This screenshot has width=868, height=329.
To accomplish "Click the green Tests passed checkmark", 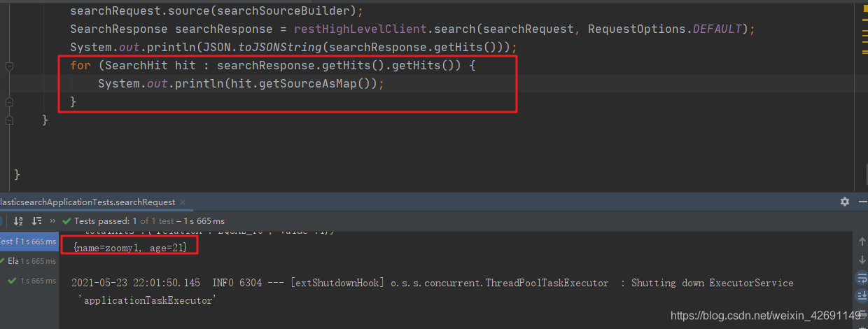I will 68,221.
